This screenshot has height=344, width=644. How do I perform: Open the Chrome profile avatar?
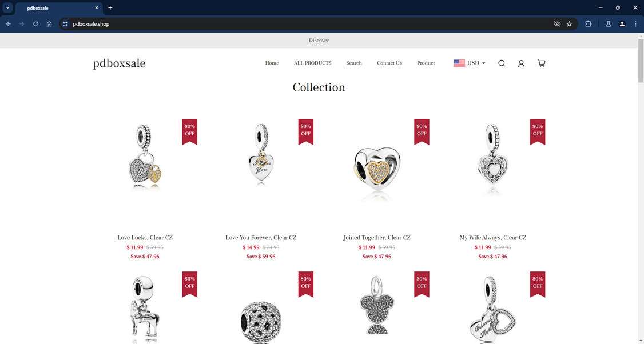(x=622, y=24)
